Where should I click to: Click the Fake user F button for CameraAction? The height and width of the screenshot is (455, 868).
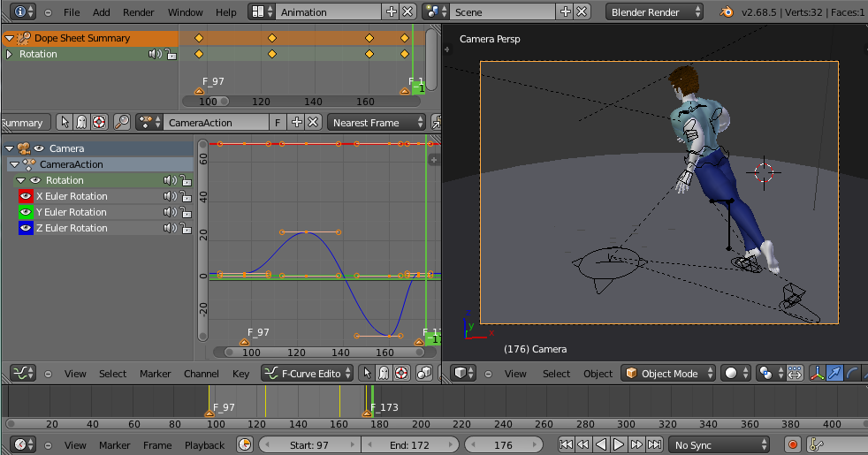click(278, 123)
